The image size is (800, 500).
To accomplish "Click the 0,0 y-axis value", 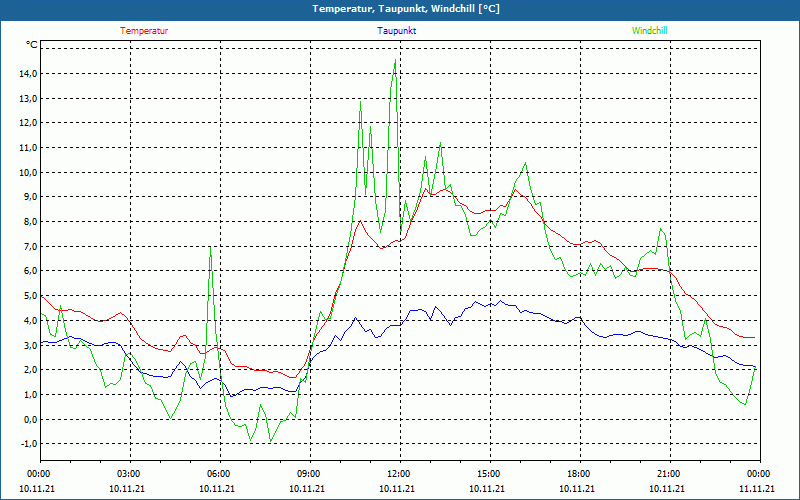I will pos(30,419).
